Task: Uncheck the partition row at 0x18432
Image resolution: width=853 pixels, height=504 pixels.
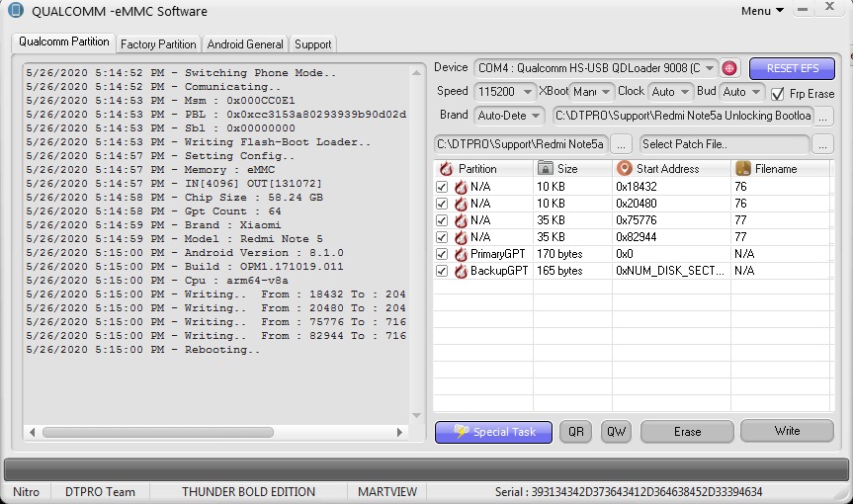Action: click(x=442, y=187)
